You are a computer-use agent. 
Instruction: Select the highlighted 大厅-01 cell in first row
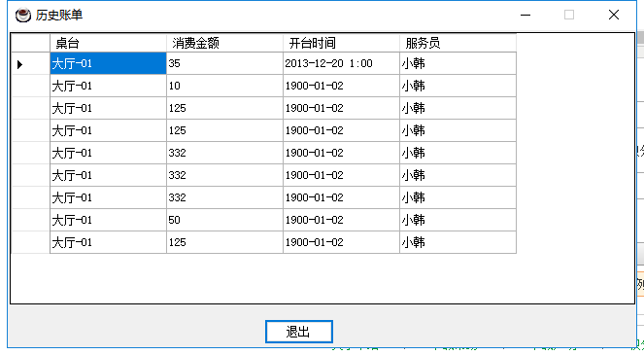[108, 64]
